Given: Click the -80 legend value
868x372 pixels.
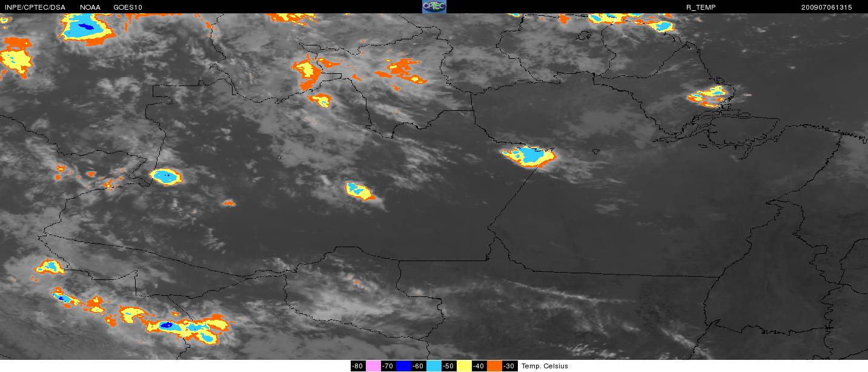Looking at the screenshot, I should coord(358,366).
